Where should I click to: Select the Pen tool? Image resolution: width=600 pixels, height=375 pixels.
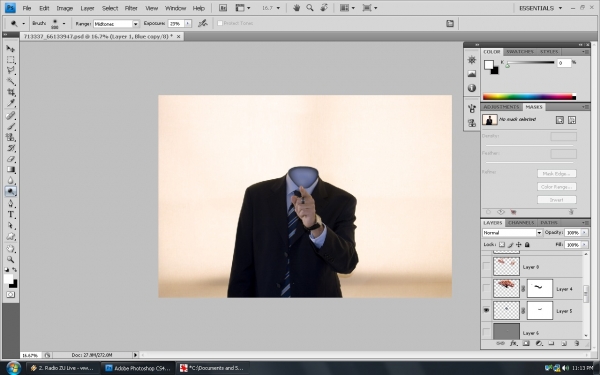click(x=10, y=203)
